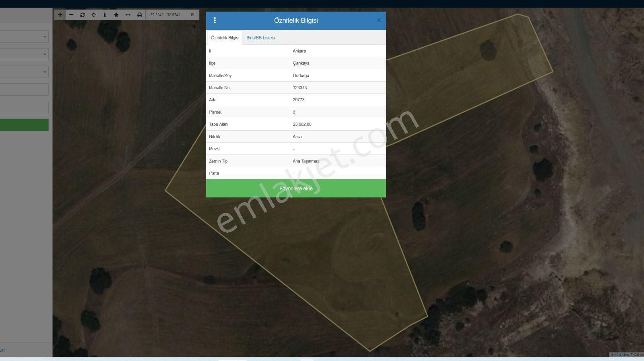Click the Tapu Alanı label
Image resolution: width=644 pixels, height=361 pixels.
219,124
